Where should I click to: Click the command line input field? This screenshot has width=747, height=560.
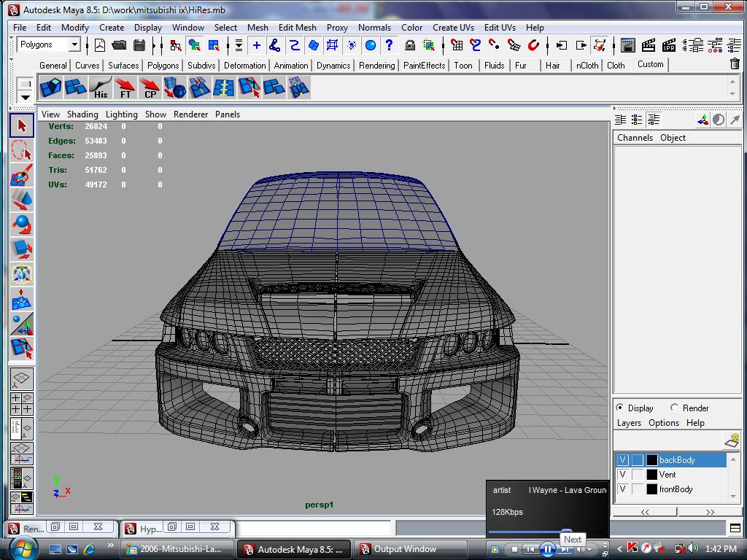314,528
